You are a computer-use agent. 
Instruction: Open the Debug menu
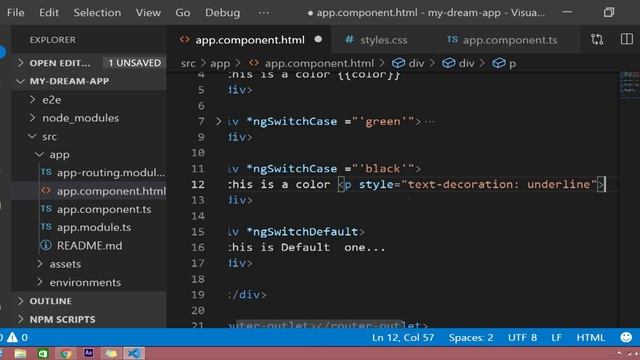click(222, 13)
